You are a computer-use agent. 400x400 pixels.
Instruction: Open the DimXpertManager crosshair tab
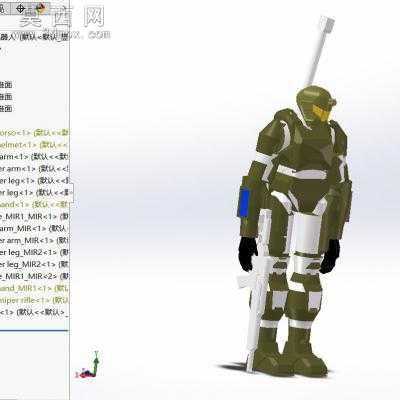(x=21, y=8)
